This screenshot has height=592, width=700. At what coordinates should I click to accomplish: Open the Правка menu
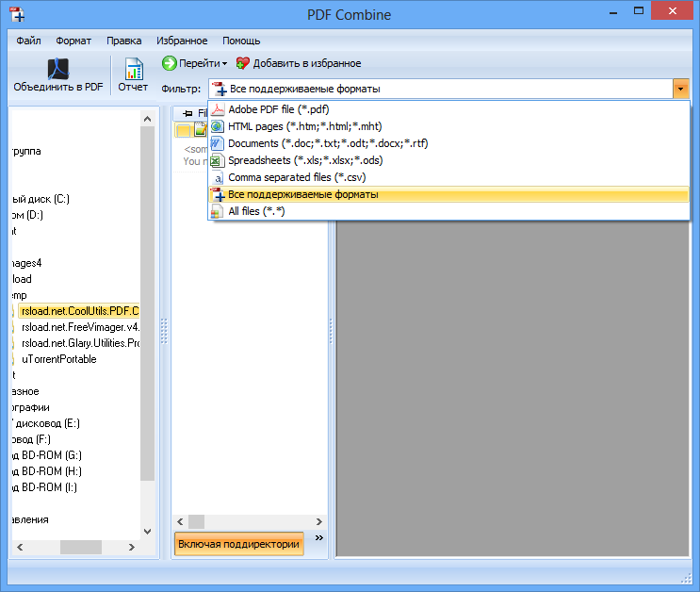[x=123, y=41]
